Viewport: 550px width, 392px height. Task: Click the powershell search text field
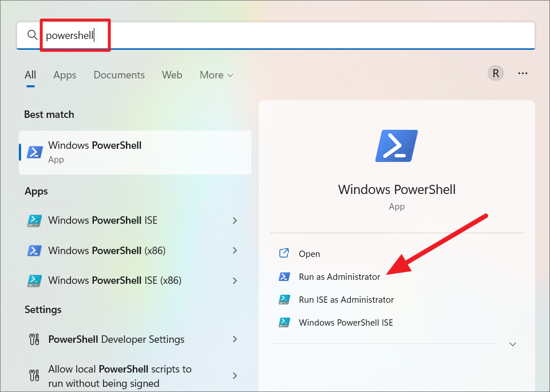pos(276,35)
